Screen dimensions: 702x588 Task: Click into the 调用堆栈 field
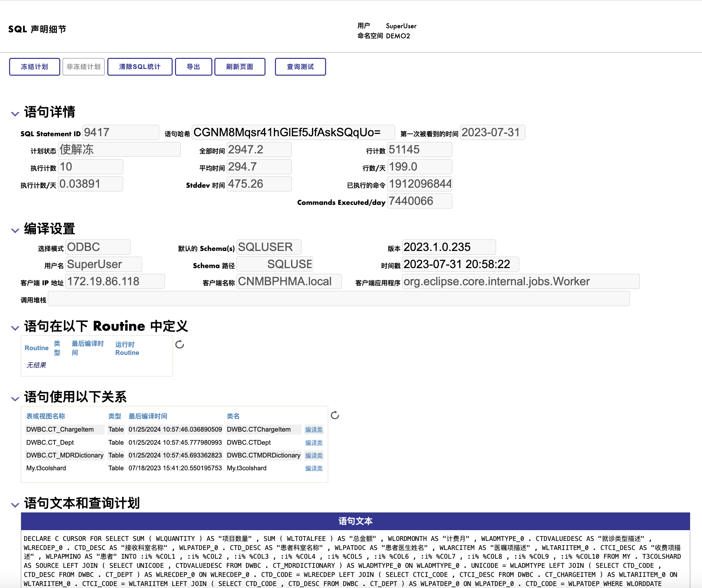coord(339,299)
